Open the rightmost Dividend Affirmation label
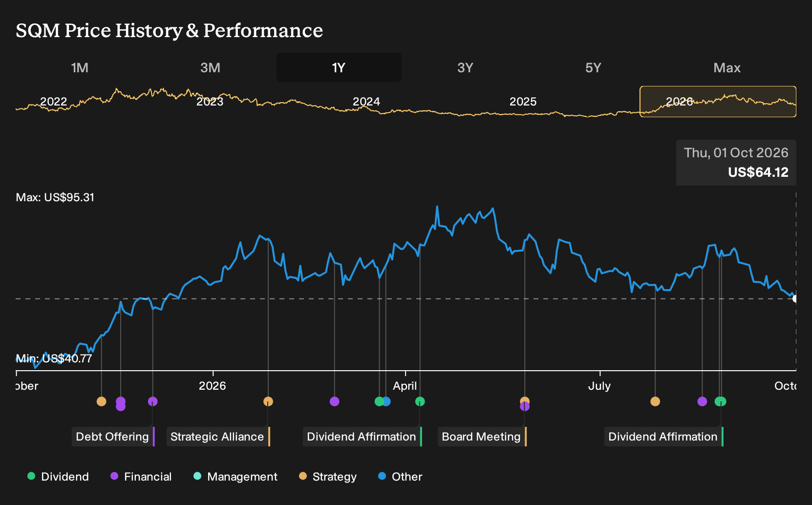 [x=663, y=437]
